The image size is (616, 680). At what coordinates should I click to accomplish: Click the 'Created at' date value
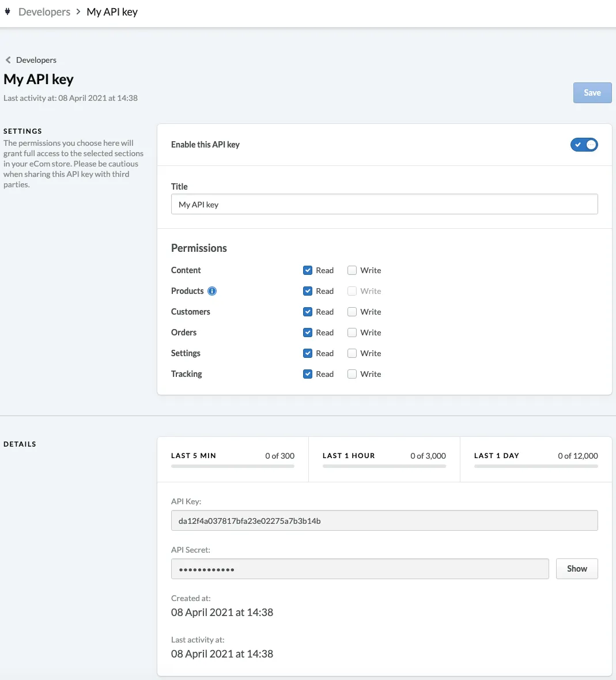tap(222, 613)
